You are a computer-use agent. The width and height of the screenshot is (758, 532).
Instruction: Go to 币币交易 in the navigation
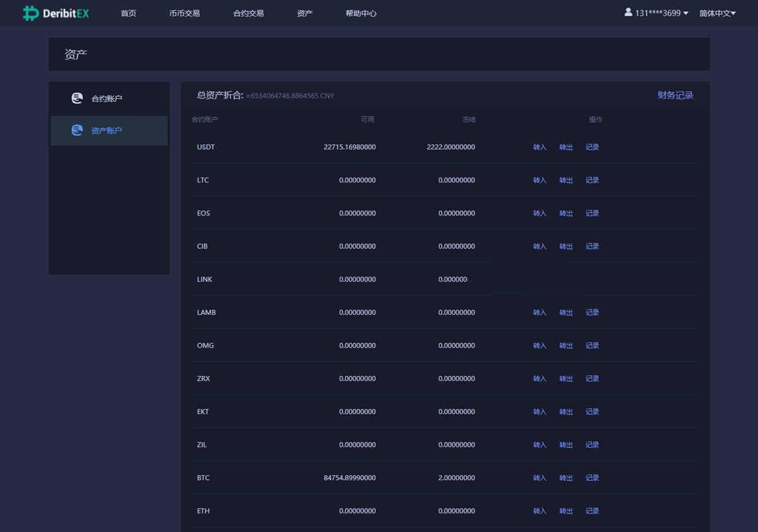[x=184, y=13]
